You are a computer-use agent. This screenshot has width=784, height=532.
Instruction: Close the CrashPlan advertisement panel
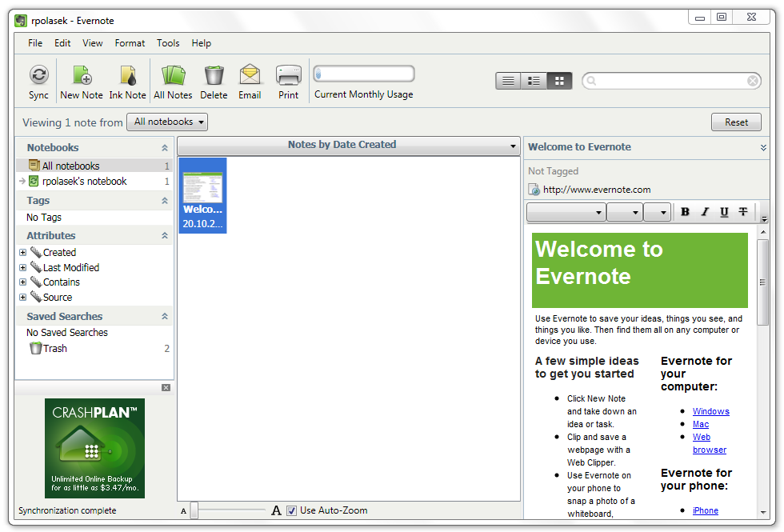pyautogui.click(x=166, y=387)
